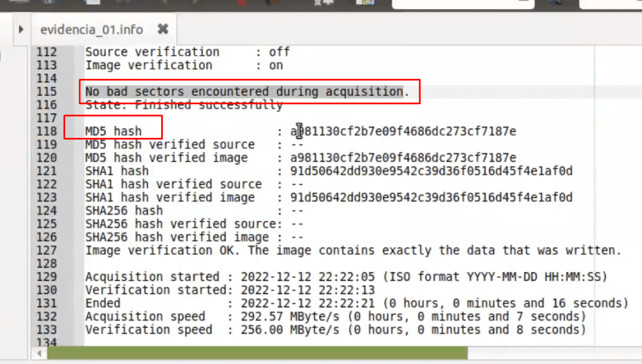This screenshot has height=364, width=642.
Task: Click the 'Source verification : off' line
Action: (187, 52)
